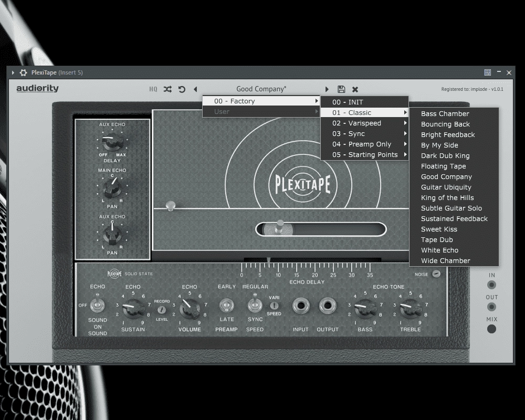The height and width of the screenshot is (420, 525).
Task: Click the echo delay tape head slider handle
Action: [279, 228]
